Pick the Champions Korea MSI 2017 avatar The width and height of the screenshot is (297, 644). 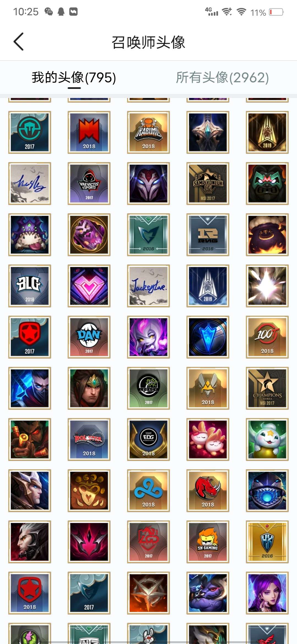tap(267, 388)
